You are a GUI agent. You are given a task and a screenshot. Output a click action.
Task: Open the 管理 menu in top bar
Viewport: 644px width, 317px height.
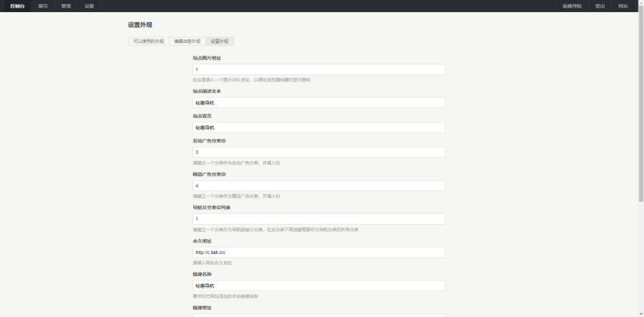(x=66, y=6)
